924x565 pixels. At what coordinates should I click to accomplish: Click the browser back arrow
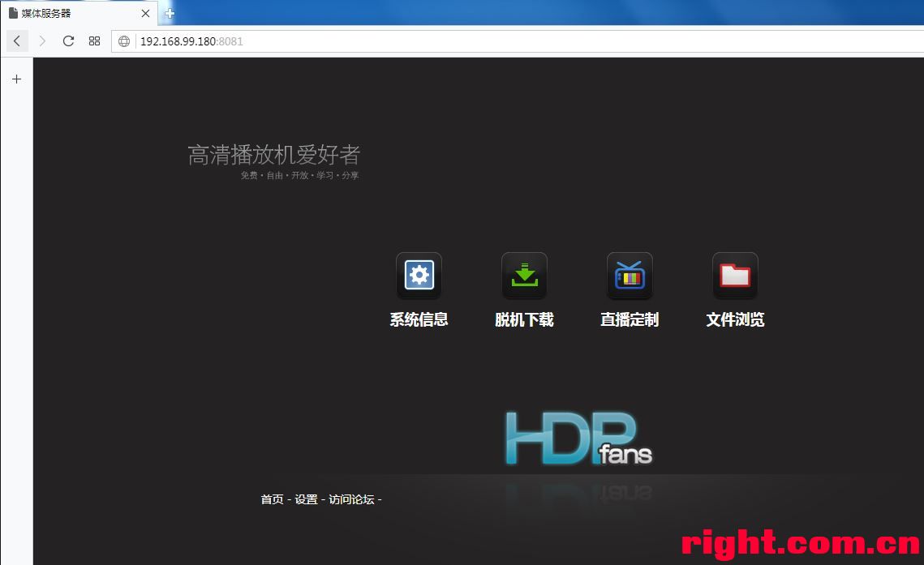coord(17,41)
